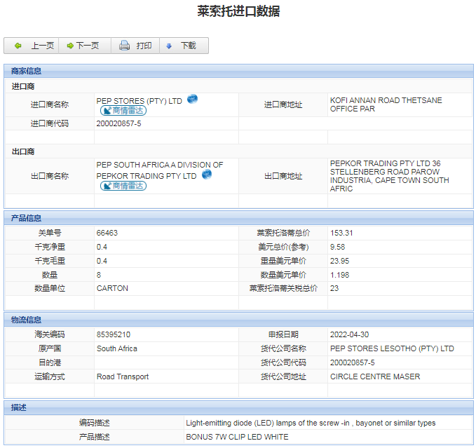The width and height of the screenshot is (476, 448).
Task: Click the 千克毛重 value 0.4
Action: coord(102,261)
